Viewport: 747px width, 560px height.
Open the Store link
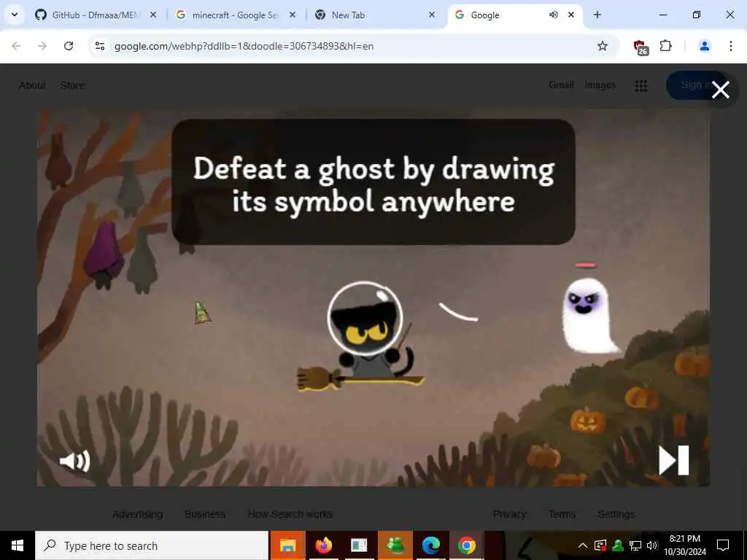(72, 85)
